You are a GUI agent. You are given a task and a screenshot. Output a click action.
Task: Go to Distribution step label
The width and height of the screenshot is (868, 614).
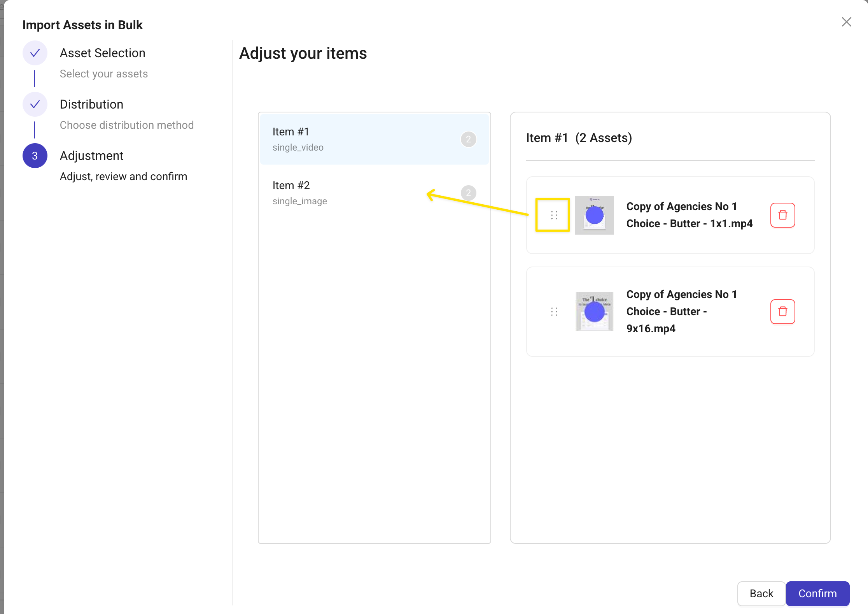click(x=92, y=104)
